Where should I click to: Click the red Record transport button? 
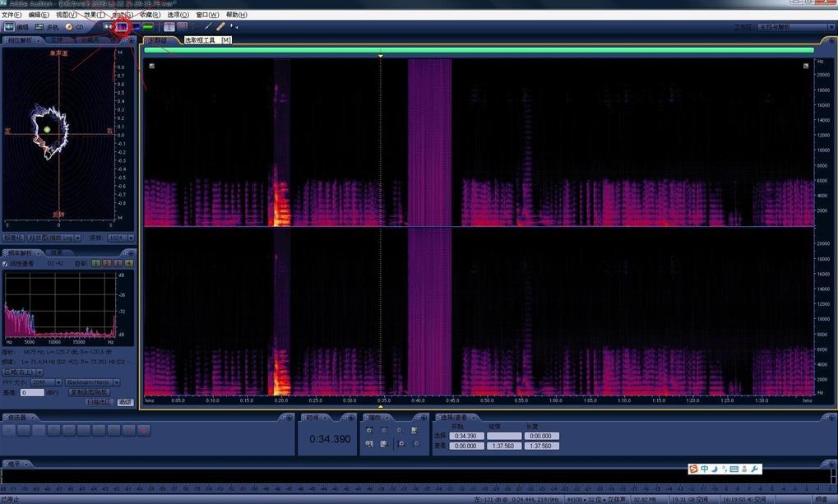(x=144, y=430)
